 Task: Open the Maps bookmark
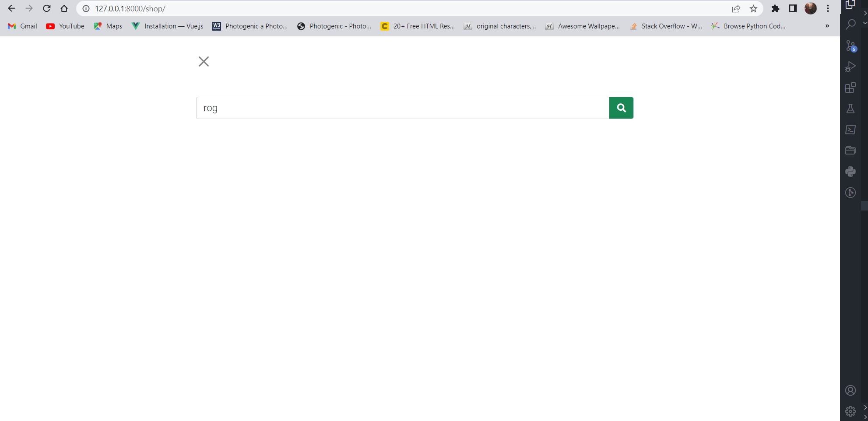point(108,26)
